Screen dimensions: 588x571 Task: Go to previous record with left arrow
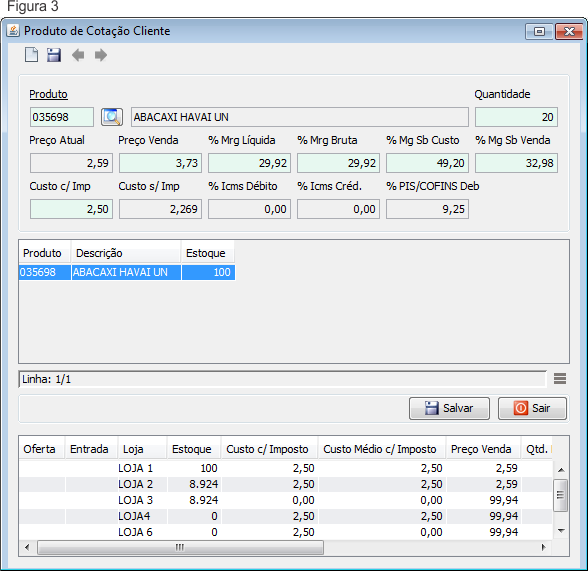pyautogui.click(x=78, y=55)
